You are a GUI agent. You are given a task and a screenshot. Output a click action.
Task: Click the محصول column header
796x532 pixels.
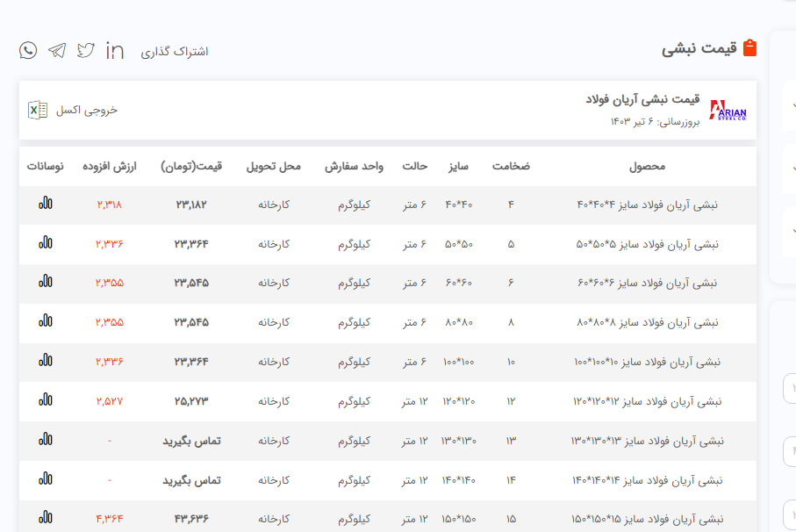(x=648, y=166)
